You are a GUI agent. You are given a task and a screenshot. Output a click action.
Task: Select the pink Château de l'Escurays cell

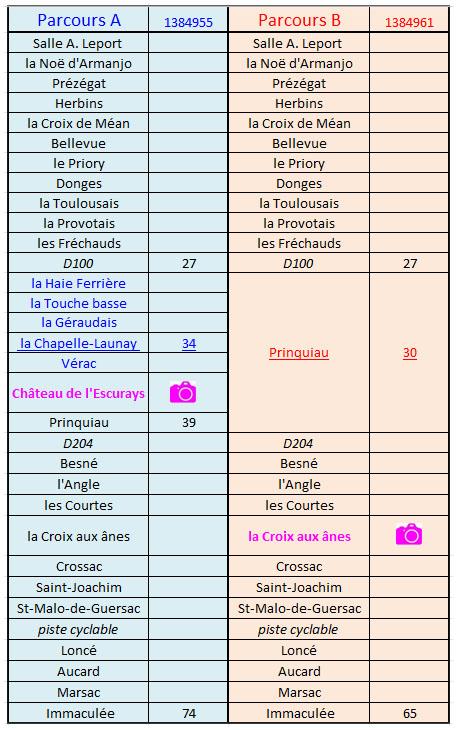point(79,393)
